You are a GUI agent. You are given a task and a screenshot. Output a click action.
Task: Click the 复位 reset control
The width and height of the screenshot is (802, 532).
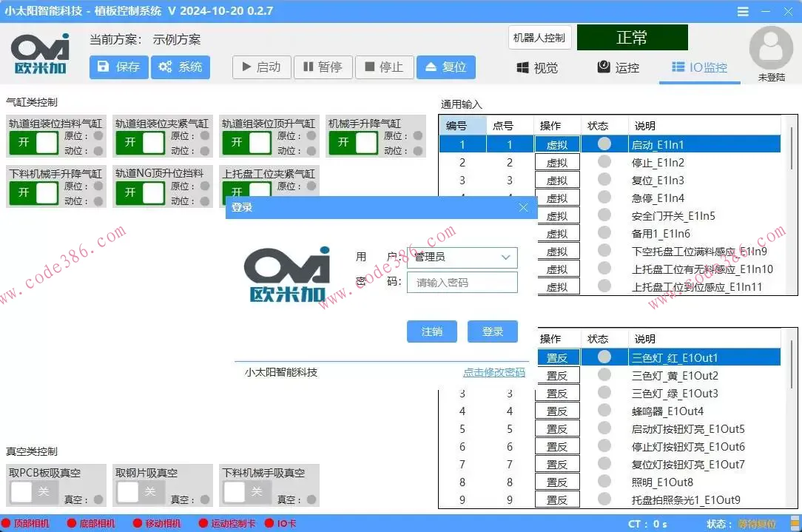point(445,67)
